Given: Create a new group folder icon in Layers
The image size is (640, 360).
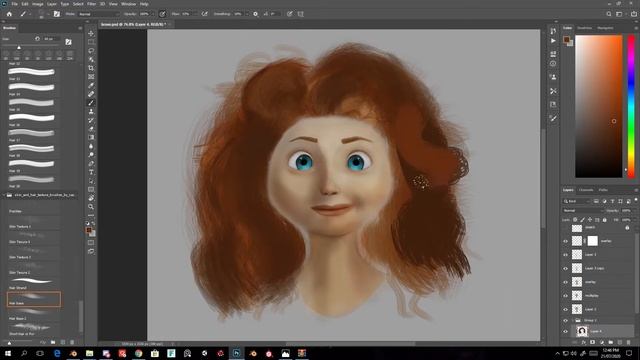Looking at the screenshot, I should (x=611, y=342).
